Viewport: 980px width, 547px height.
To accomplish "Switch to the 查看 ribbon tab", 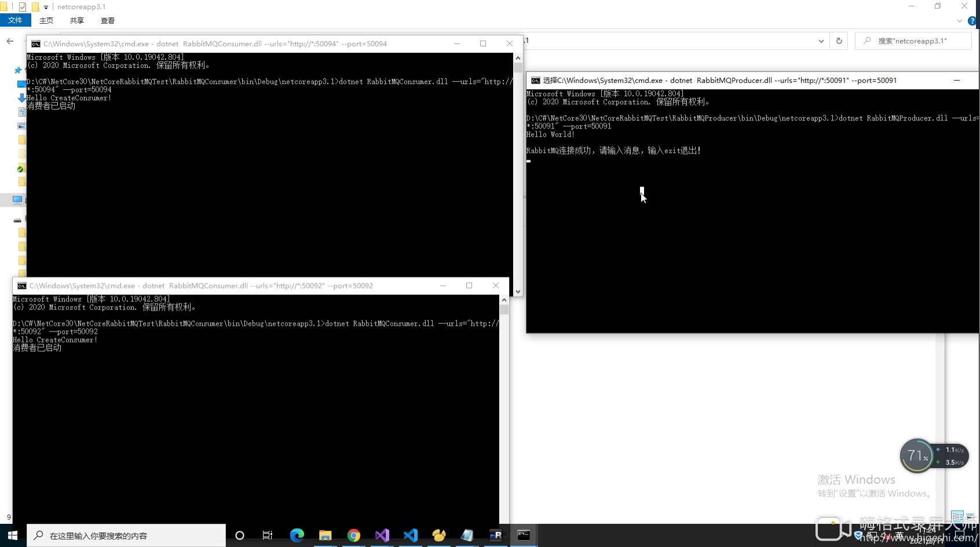I will [x=108, y=20].
